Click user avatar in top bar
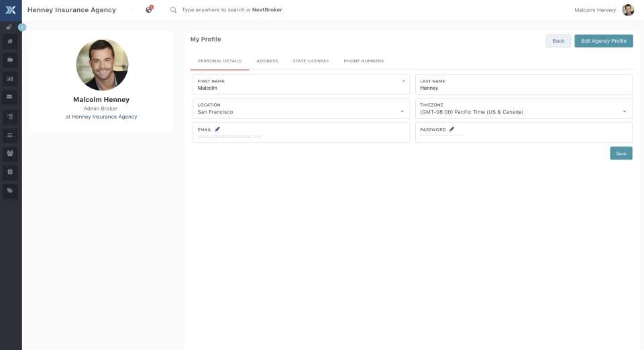Viewport: 644px width, 350px height. (x=628, y=10)
